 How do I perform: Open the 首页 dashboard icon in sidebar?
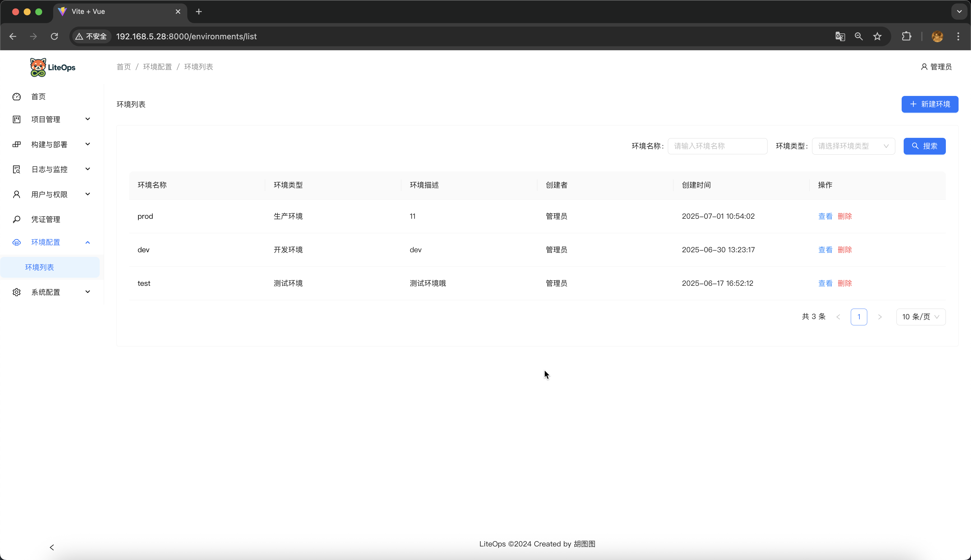(x=16, y=97)
